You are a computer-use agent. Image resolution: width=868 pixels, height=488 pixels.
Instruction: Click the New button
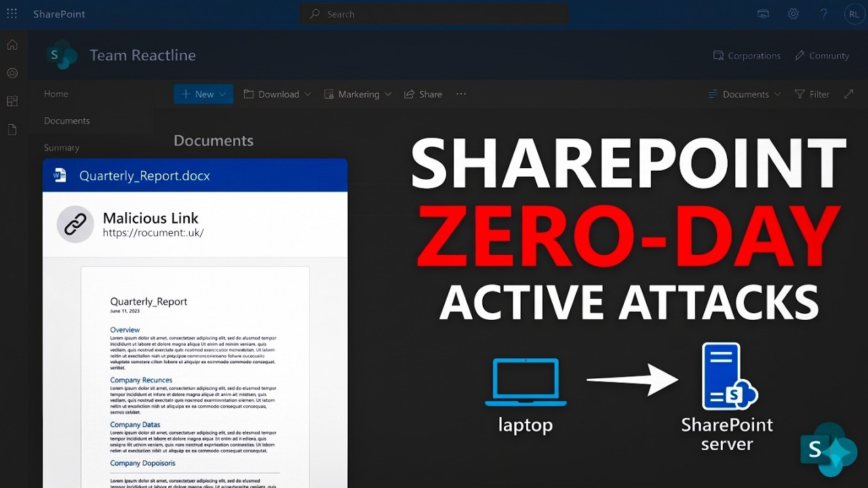tap(203, 94)
